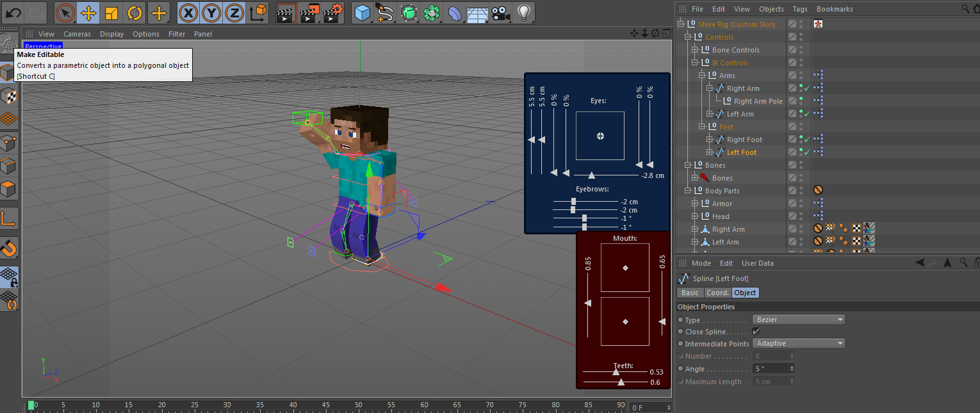The image size is (980, 413).
Task: Select the Right Arm Pole object
Action: 758,101
